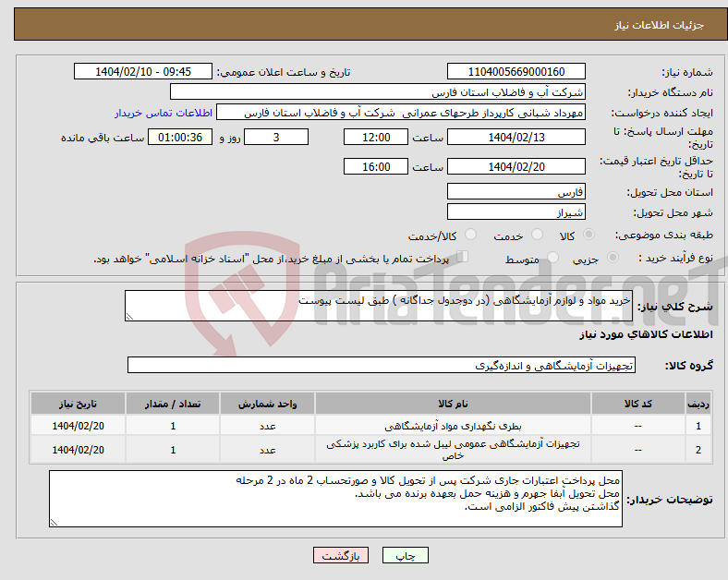This screenshot has width=728, height=580.
Task: Click the buyer notes textarea resize grip
Action: tap(54, 523)
